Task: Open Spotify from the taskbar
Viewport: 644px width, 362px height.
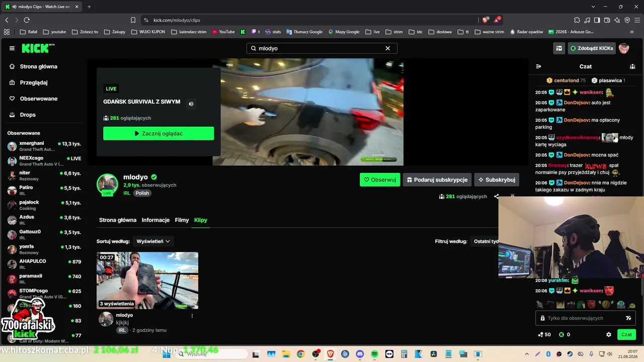Action: point(374,354)
